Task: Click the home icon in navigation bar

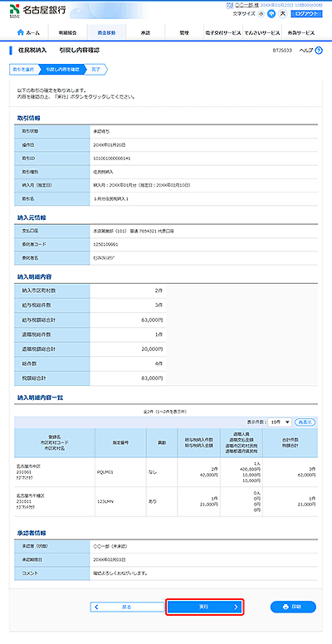Action: pos(20,32)
